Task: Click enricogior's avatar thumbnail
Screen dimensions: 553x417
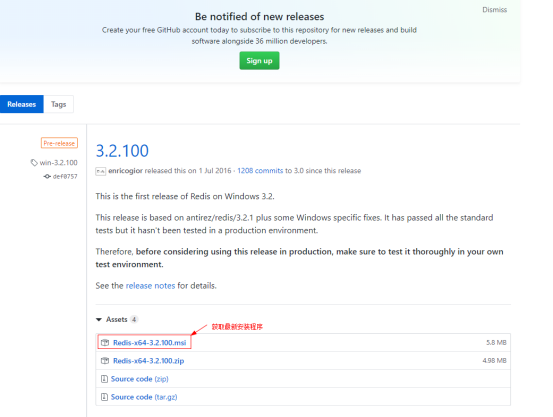Action: coord(101,171)
